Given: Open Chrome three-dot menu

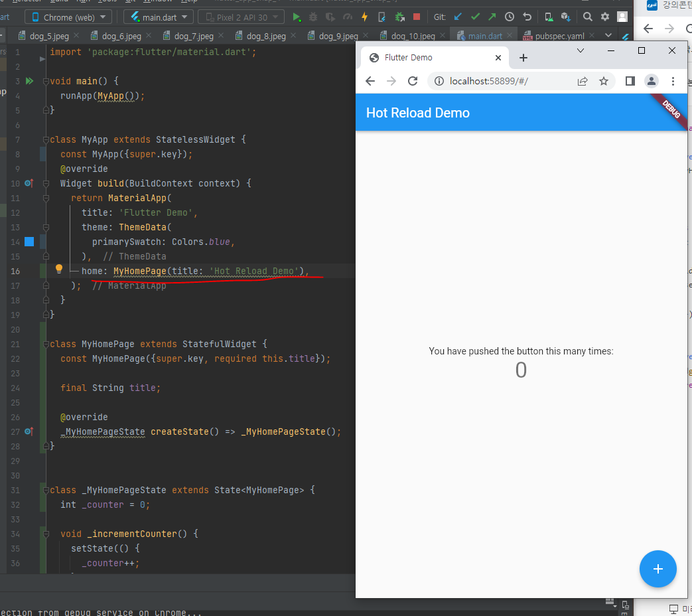Looking at the screenshot, I should point(673,81).
